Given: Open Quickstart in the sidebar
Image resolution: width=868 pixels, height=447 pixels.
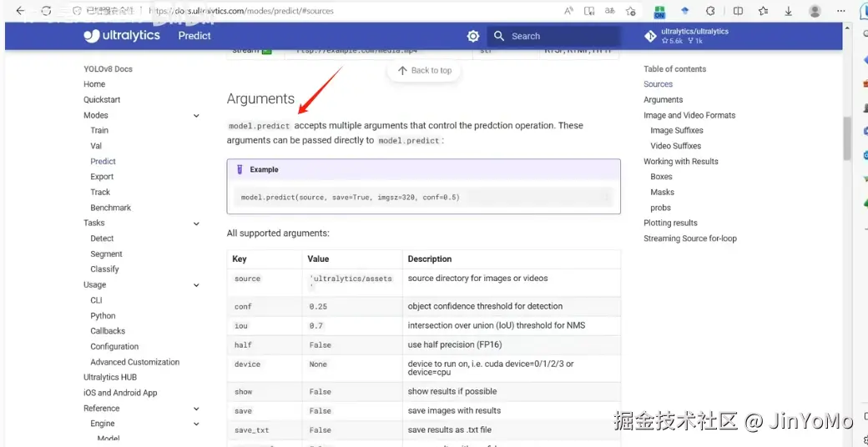Looking at the screenshot, I should pos(102,99).
